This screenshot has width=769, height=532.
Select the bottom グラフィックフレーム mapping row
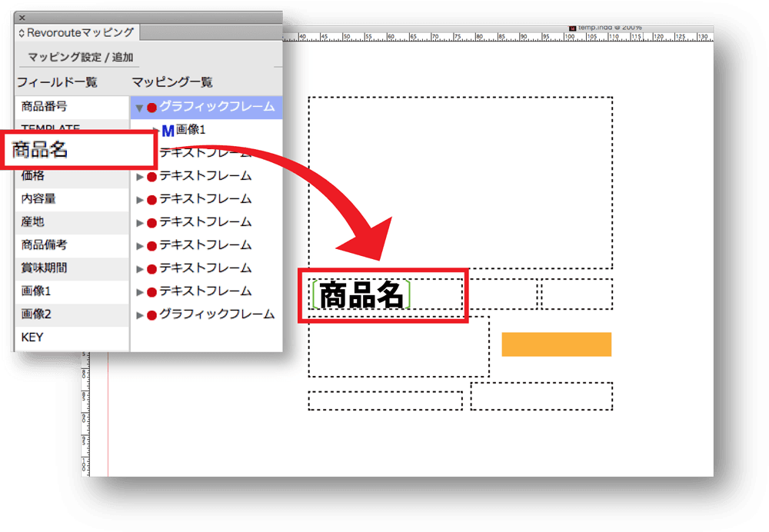click(x=206, y=314)
